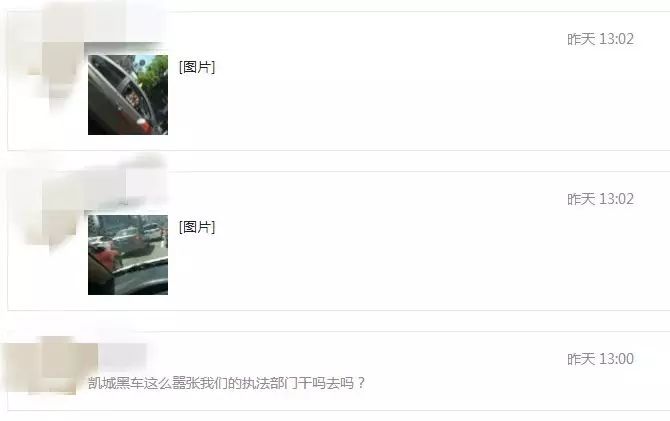Open the traffic windshield photo thumbnail

point(128,255)
